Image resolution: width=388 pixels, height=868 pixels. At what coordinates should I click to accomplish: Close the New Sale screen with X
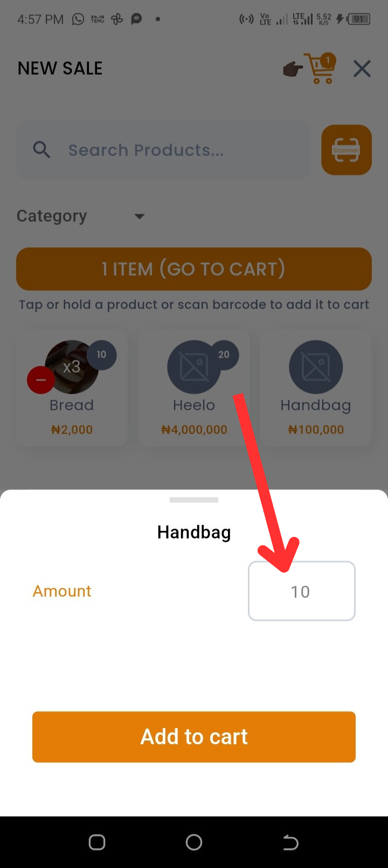click(x=362, y=68)
